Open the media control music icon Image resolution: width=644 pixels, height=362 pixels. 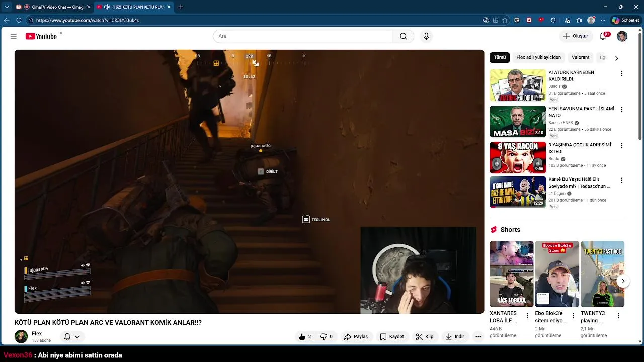567,20
